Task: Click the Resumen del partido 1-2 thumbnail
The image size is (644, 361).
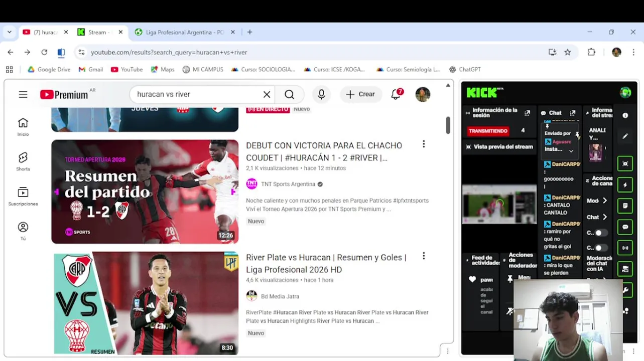Action: pyautogui.click(x=145, y=192)
